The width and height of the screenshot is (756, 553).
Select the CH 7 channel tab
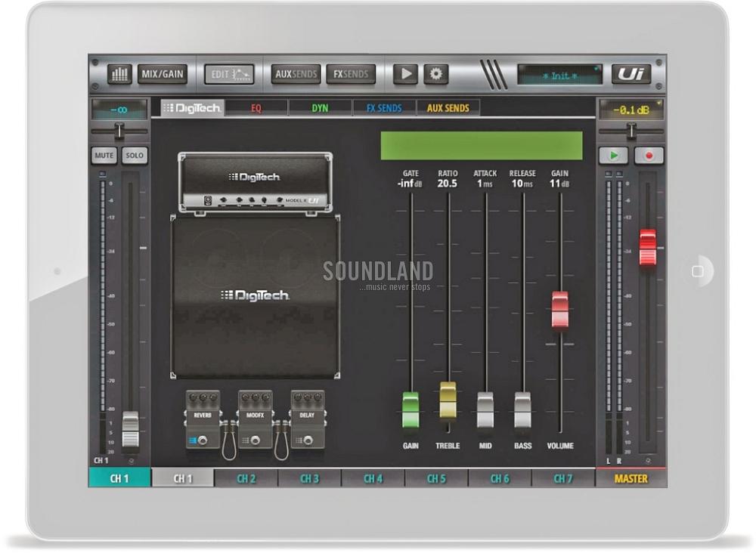(563, 478)
